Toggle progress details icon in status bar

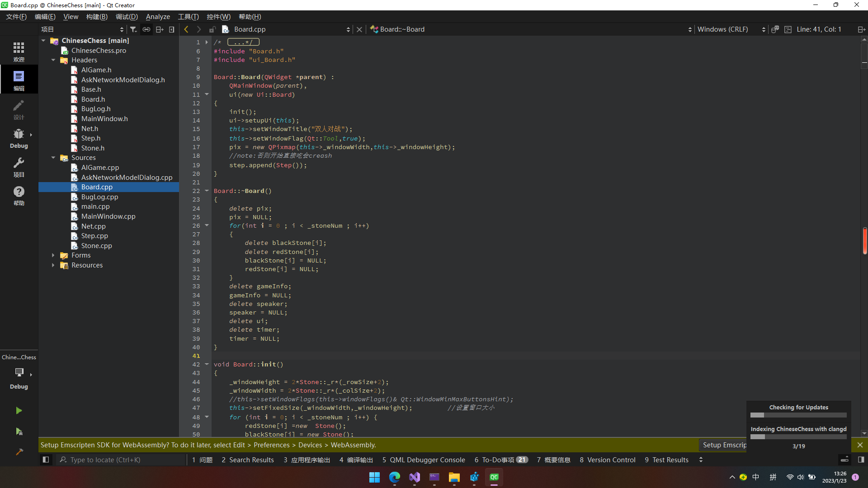[x=844, y=460]
